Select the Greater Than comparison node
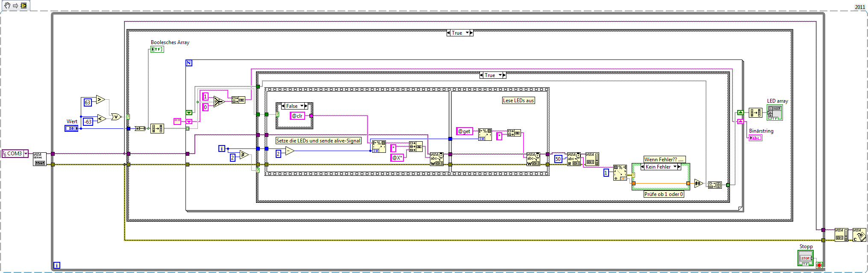868x273 pixels. click(x=101, y=100)
